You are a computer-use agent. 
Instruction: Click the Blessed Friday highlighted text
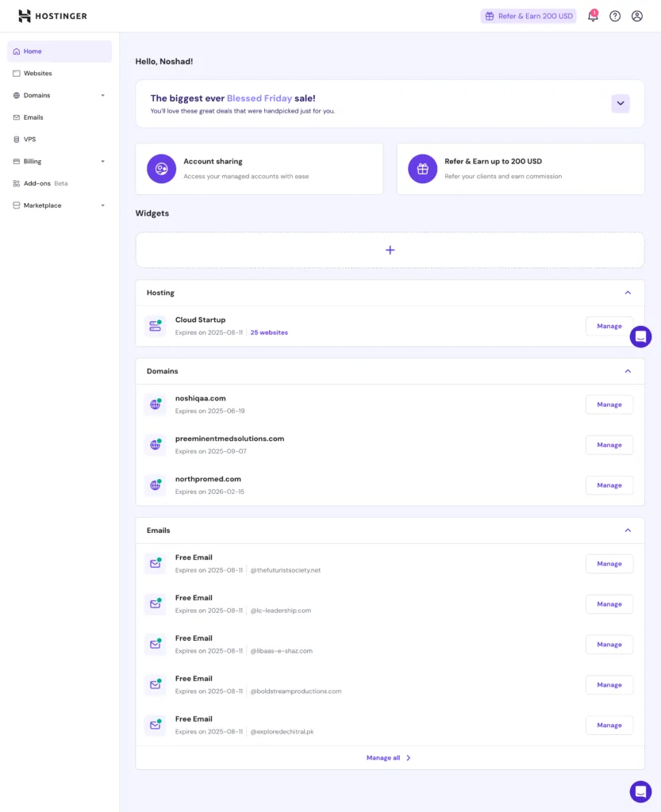(259, 98)
